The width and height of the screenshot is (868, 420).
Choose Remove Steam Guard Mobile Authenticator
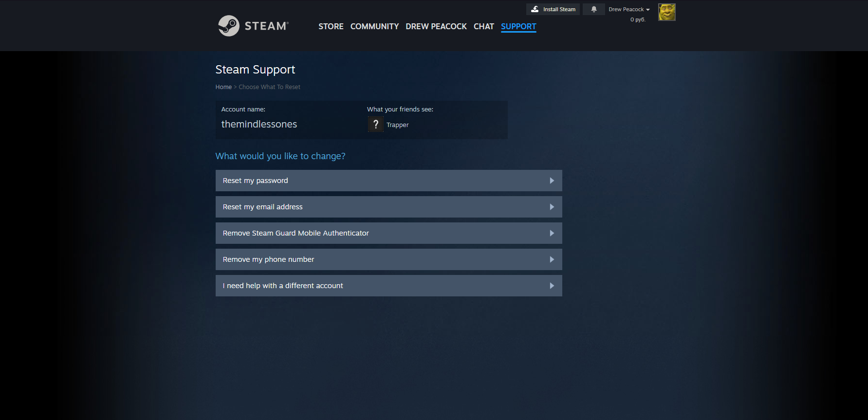pyautogui.click(x=388, y=233)
